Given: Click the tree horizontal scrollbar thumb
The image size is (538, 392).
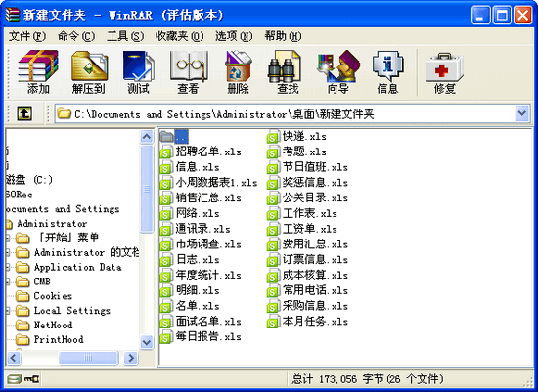Looking at the screenshot, I should [x=88, y=358].
